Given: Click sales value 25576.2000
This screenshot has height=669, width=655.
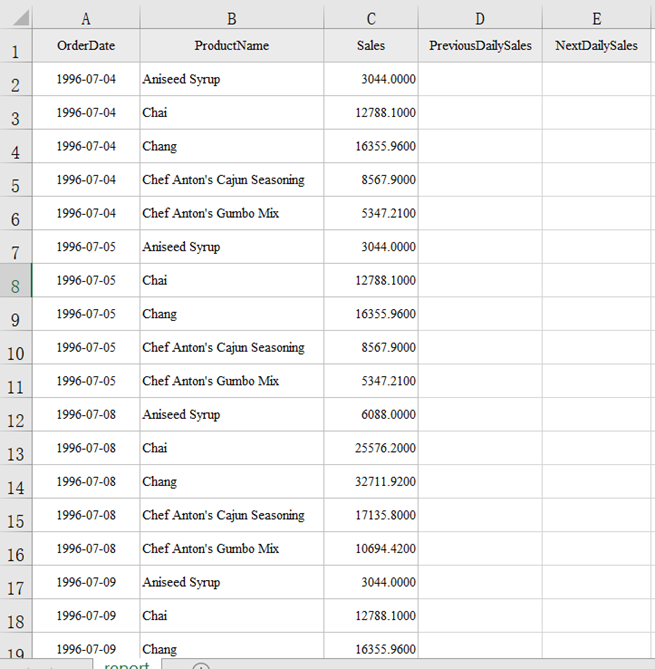Looking at the screenshot, I should pyautogui.click(x=385, y=448).
